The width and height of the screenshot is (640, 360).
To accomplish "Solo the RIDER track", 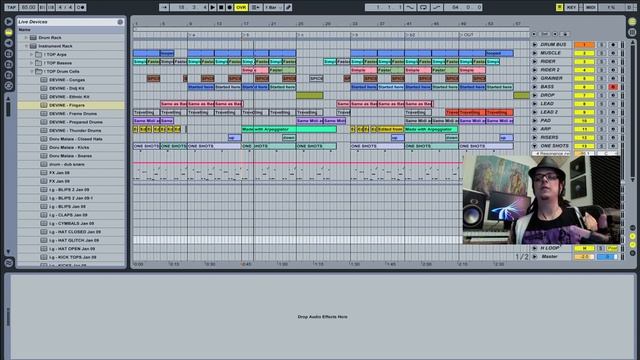I will coord(601,62).
